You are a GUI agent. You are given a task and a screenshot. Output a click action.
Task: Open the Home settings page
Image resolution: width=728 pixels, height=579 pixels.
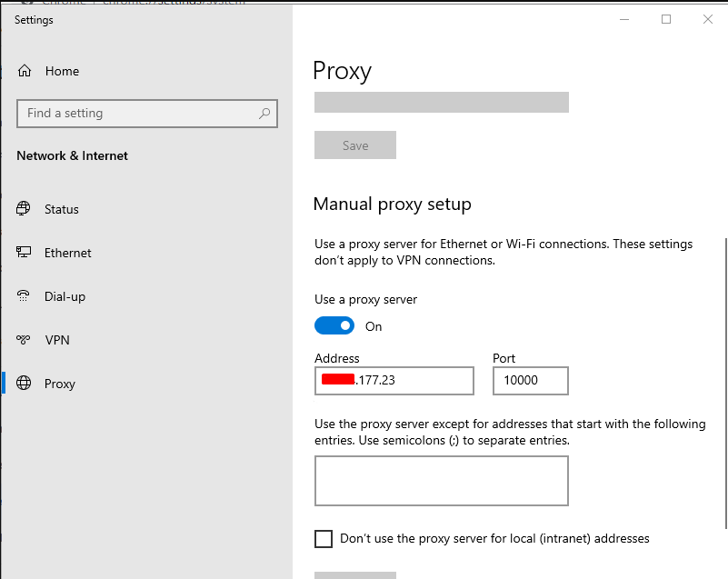[x=62, y=71]
